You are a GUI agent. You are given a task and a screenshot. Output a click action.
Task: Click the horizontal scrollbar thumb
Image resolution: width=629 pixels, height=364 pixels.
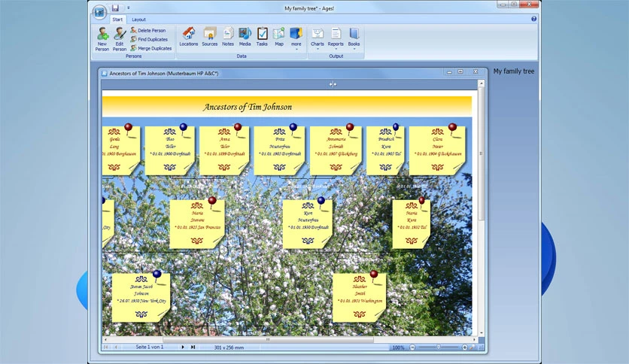tap(268, 339)
